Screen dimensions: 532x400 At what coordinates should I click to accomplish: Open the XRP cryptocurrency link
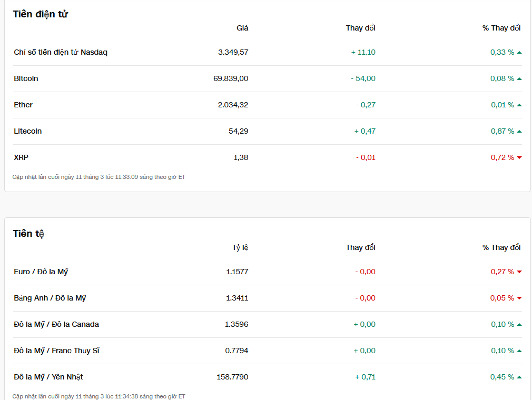click(x=21, y=157)
